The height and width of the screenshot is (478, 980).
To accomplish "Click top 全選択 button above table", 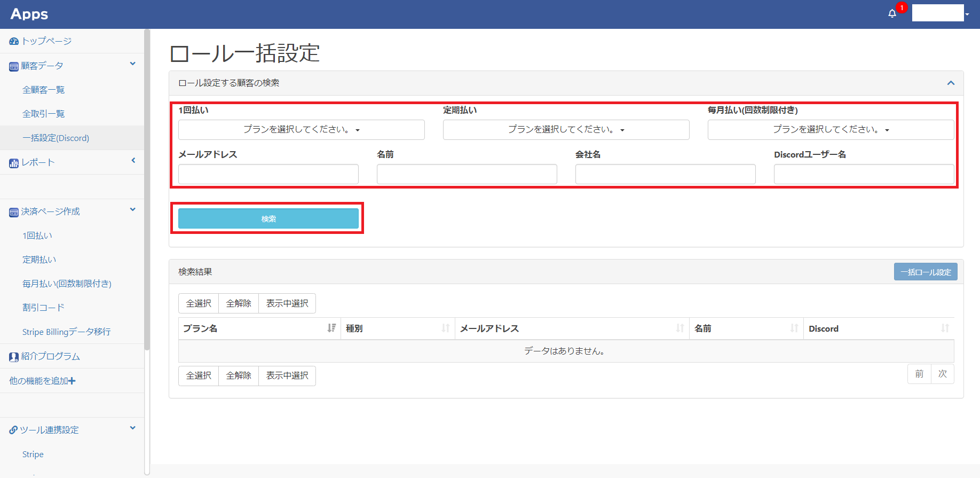I will pyautogui.click(x=199, y=303).
